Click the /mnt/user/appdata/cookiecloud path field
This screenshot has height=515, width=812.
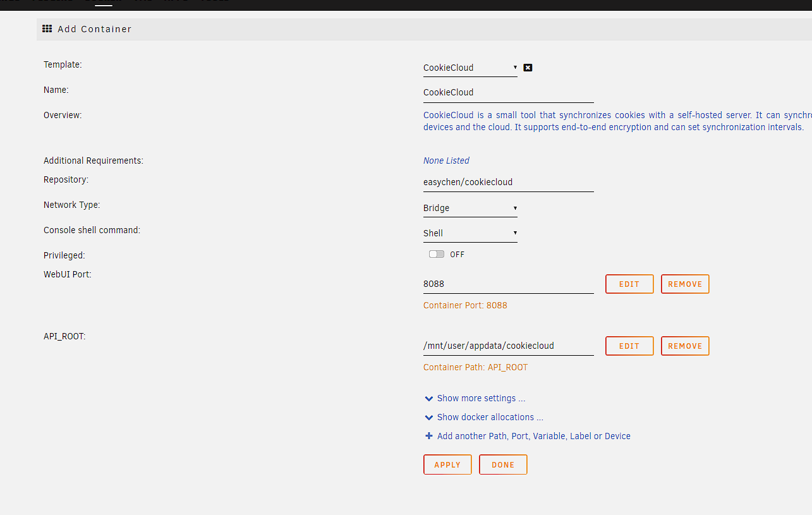pos(508,345)
